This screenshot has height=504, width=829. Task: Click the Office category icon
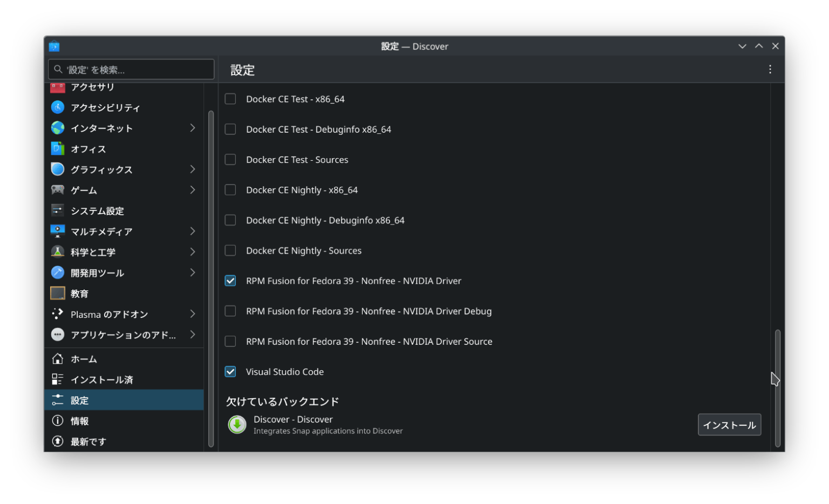coord(58,148)
